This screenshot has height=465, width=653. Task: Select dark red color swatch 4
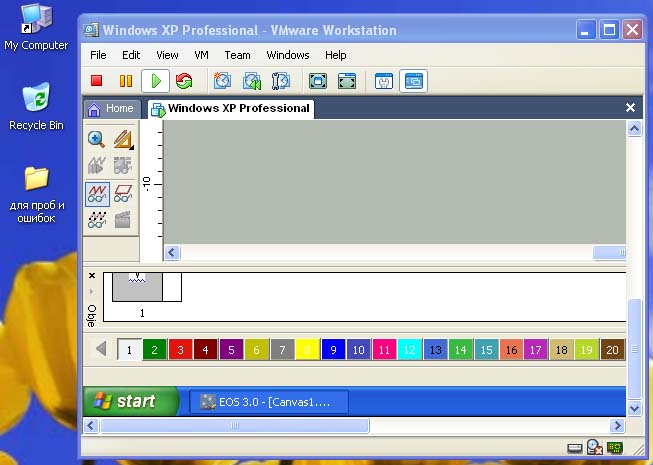[x=206, y=350]
